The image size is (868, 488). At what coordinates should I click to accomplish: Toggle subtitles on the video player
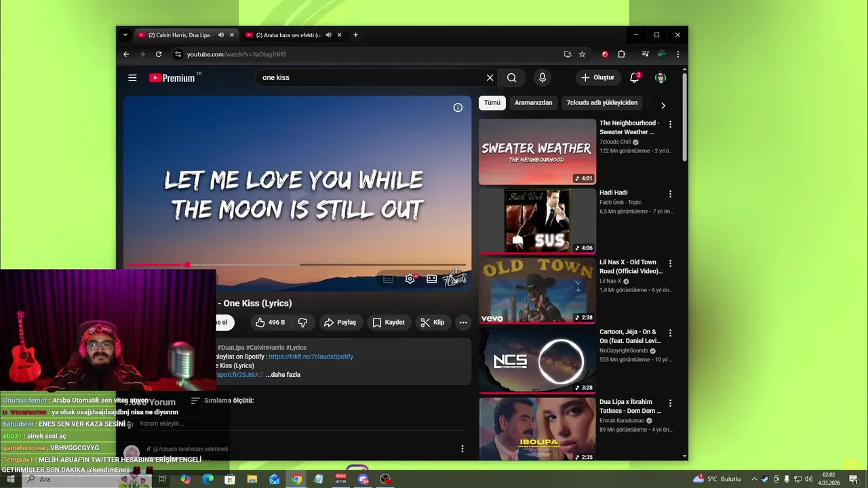pyautogui.click(x=388, y=279)
